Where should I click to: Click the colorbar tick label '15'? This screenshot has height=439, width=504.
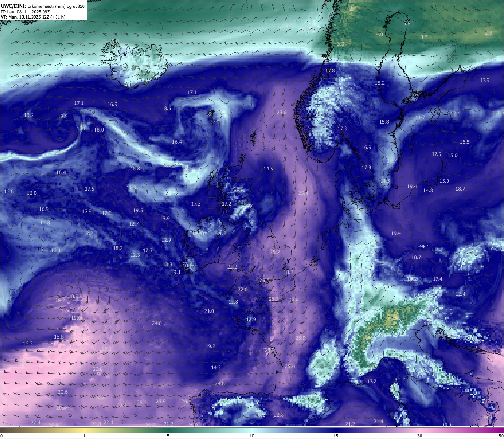click(x=336, y=436)
